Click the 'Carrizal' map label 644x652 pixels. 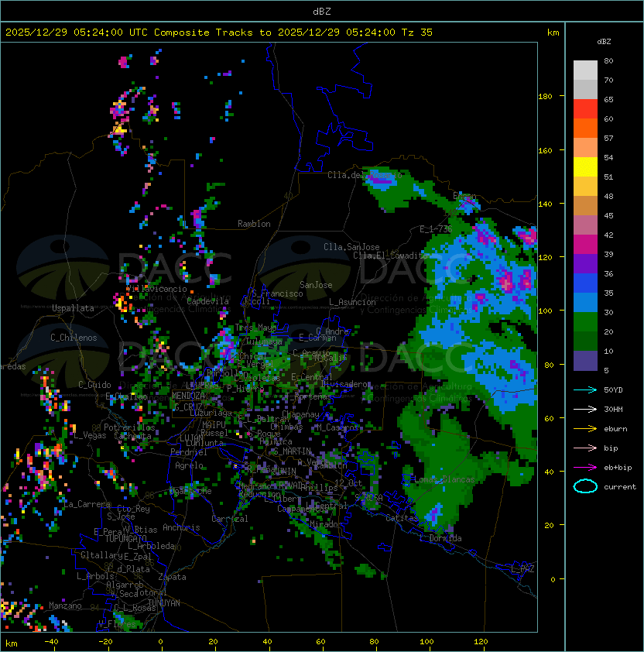(x=229, y=519)
